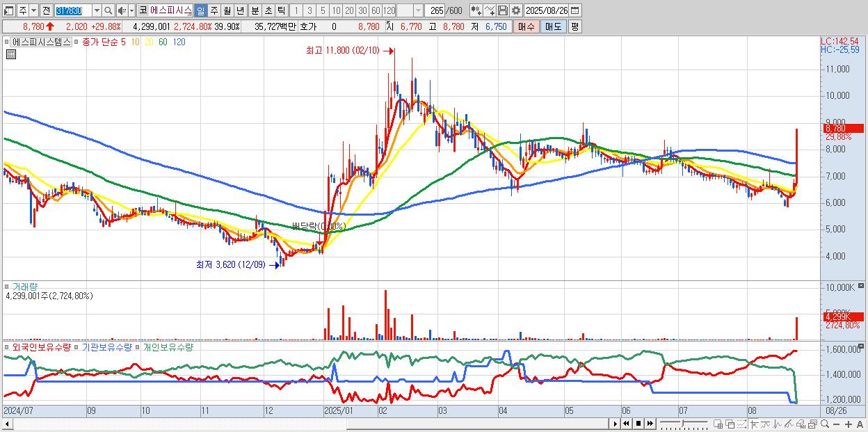Click the magnifier stock search icon
Screen dimensions: 868x432
[x=108, y=11]
